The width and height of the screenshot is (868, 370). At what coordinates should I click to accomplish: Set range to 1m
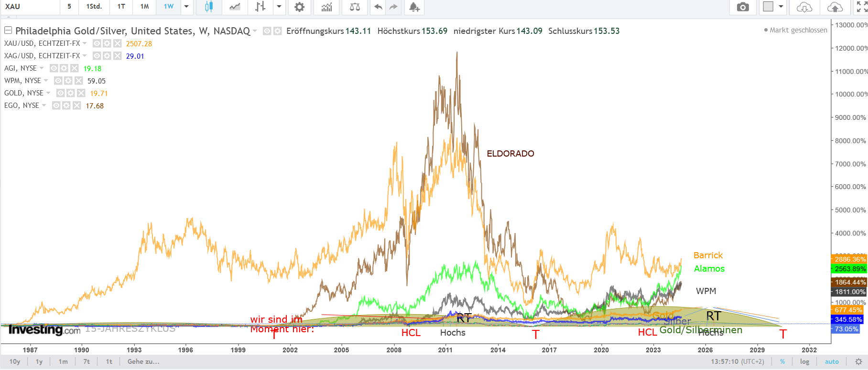[63, 361]
